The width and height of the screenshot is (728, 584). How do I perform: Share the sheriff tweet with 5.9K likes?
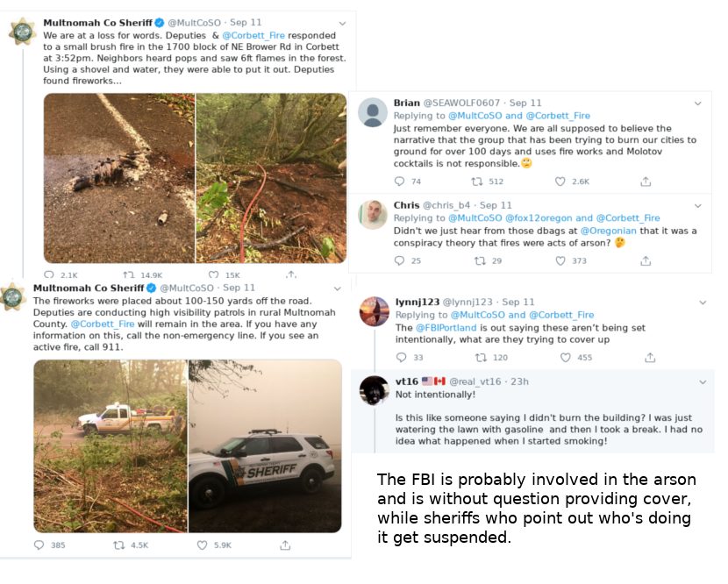pos(285,545)
